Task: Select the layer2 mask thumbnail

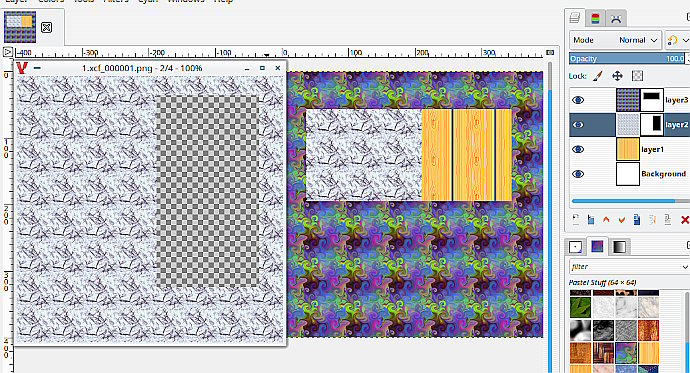Action: click(652, 124)
